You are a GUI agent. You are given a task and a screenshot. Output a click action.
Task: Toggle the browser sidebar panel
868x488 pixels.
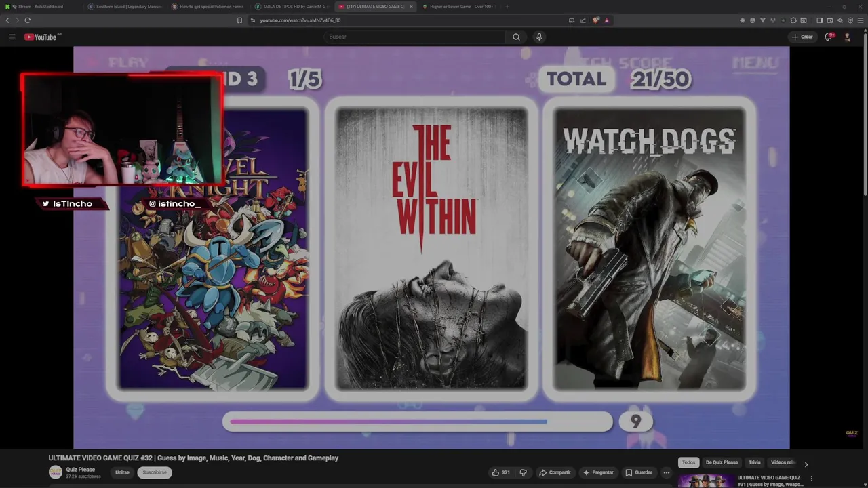point(819,20)
